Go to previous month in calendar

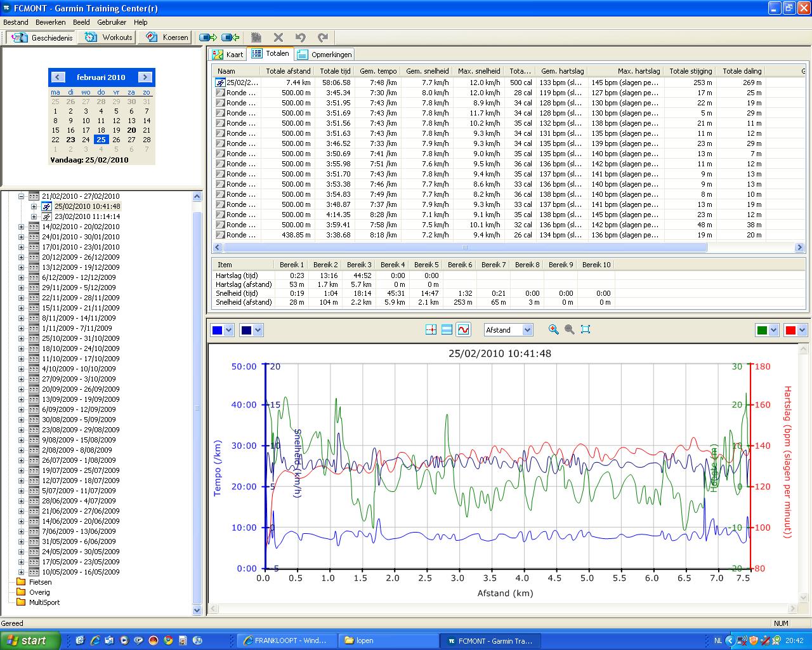pyautogui.click(x=58, y=77)
